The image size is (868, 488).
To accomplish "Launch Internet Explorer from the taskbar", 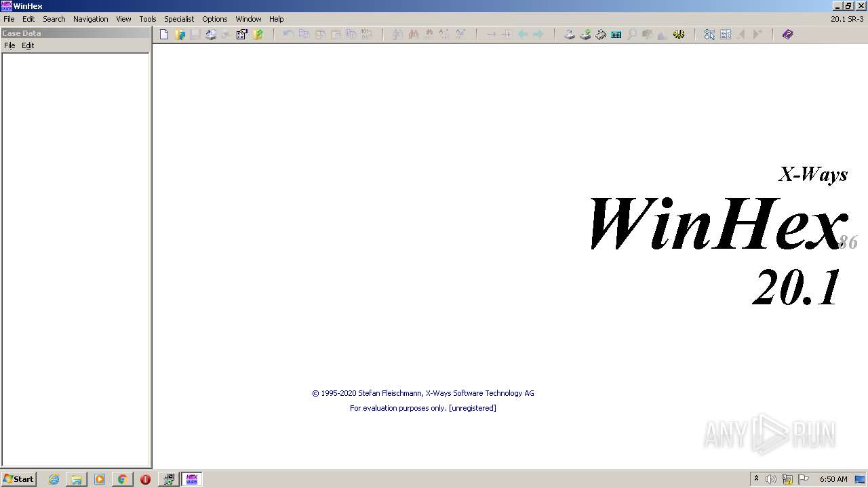I will click(54, 479).
